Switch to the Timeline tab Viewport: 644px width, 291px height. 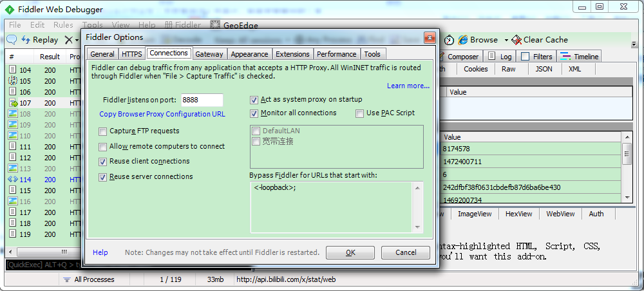pyautogui.click(x=580, y=57)
